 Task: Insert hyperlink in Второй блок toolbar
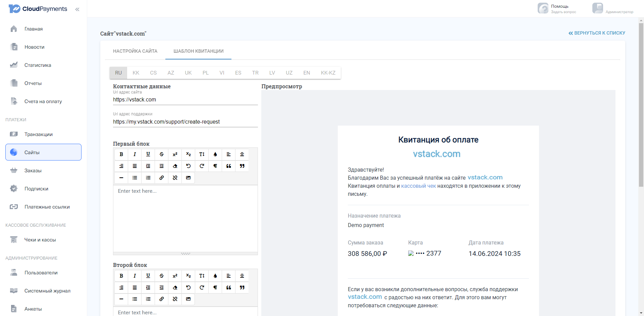[162, 299]
